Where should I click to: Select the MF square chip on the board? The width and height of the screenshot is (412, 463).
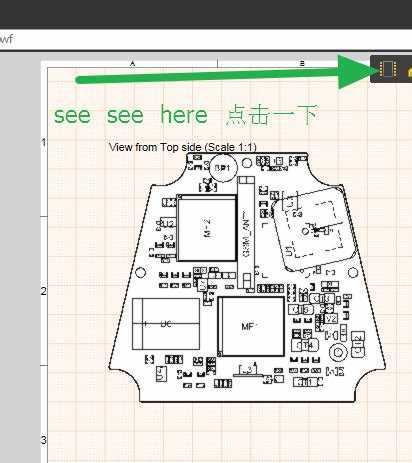251,326
